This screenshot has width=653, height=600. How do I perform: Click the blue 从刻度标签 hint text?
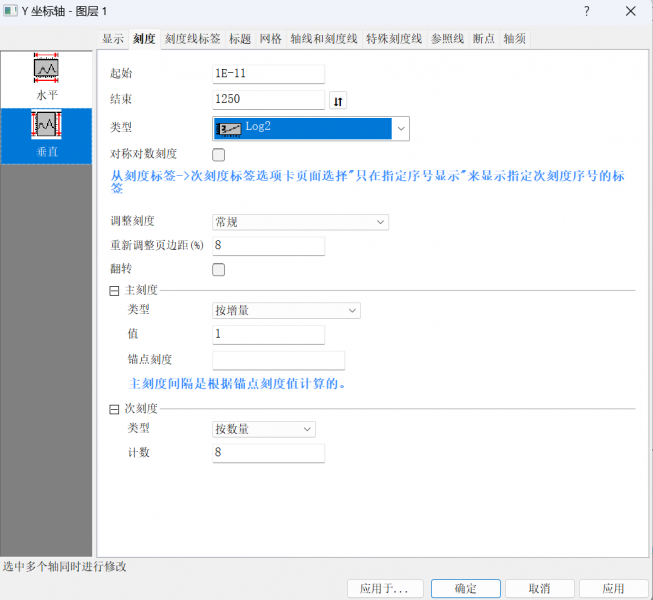click(367, 182)
